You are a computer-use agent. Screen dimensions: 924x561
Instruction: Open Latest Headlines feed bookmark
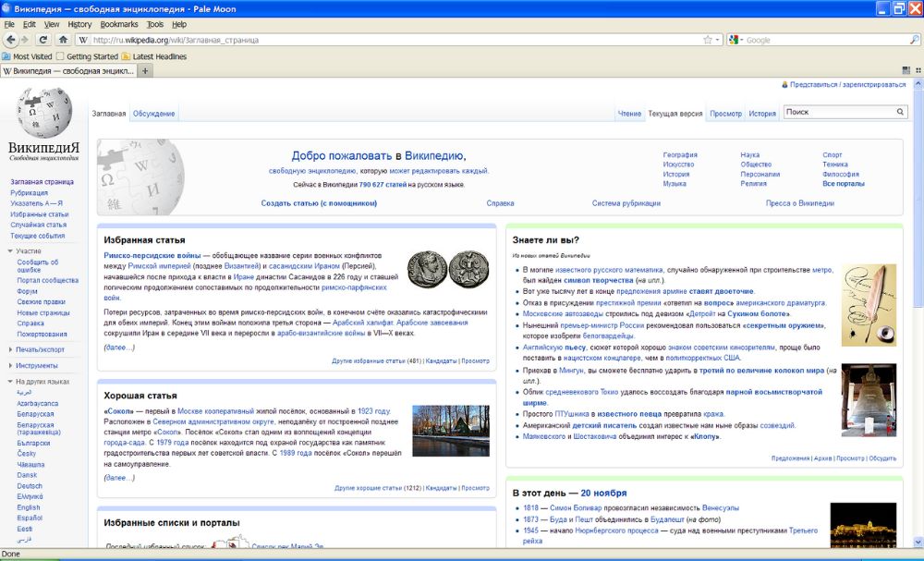(x=153, y=56)
